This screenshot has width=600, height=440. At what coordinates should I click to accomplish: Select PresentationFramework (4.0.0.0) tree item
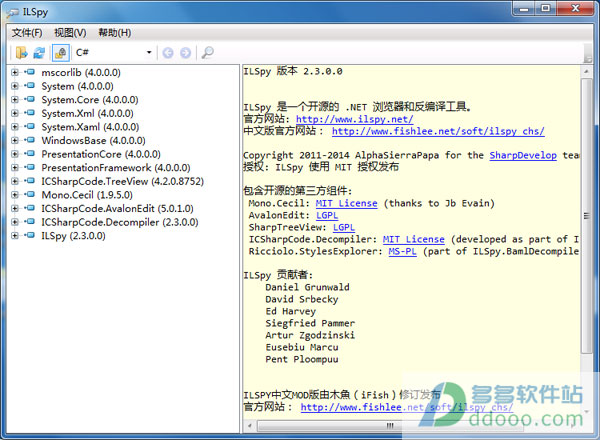click(116, 168)
